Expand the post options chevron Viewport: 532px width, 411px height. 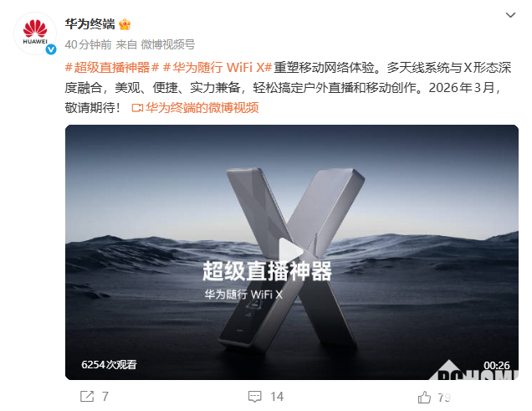point(510,15)
